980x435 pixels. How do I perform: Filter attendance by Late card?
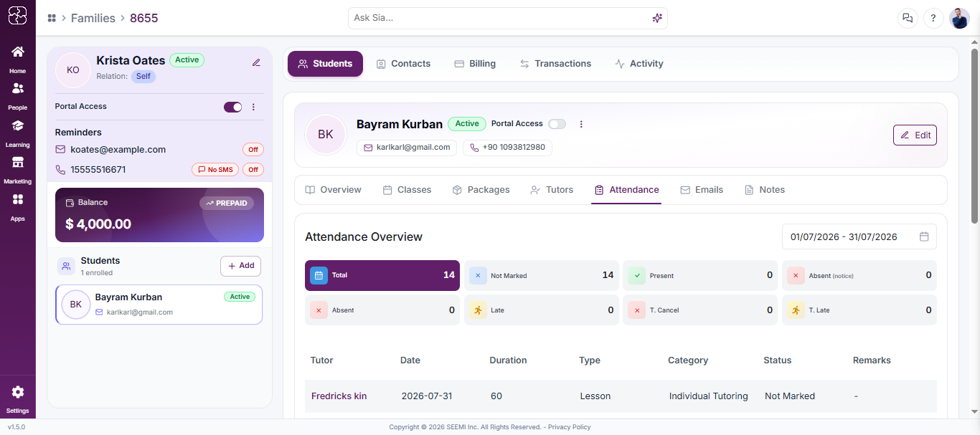pos(542,310)
